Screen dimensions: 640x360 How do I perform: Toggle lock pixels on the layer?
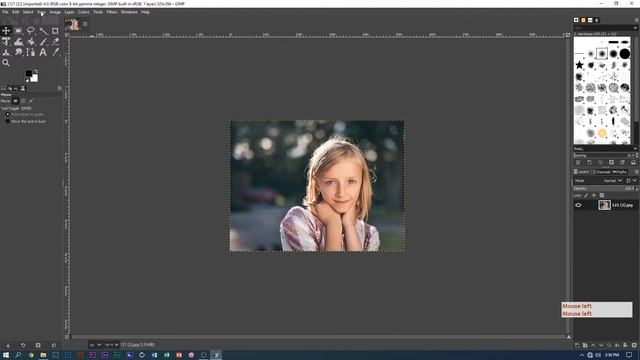tap(586, 196)
